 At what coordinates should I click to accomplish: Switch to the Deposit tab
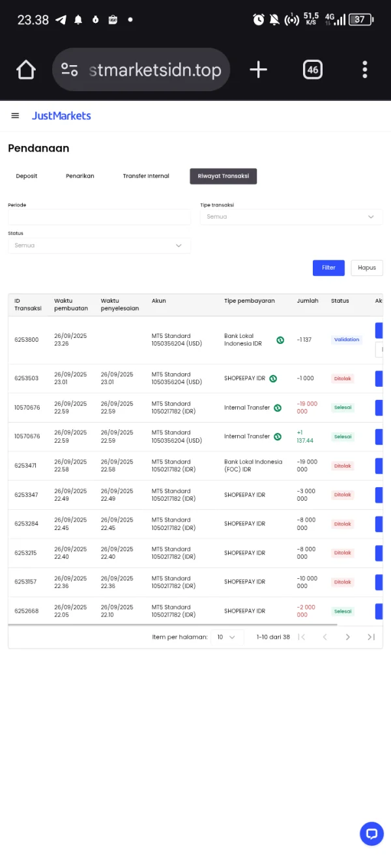pyautogui.click(x=27, y=176)
